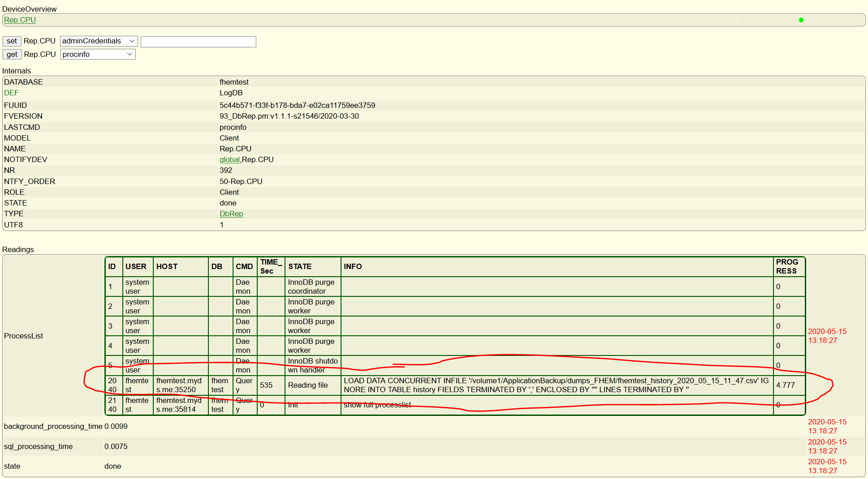The width and height of the screenshot is (868, 479).
Task: Click the sql_processing_time value 0.0075
Action: 116,447
